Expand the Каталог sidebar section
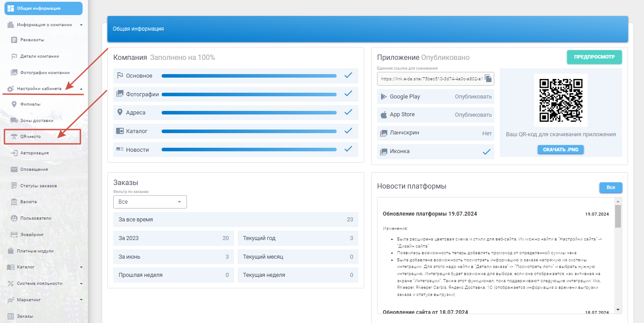Image resolution: width=644 pixels, height=323 pixels. tap(81, 267)
